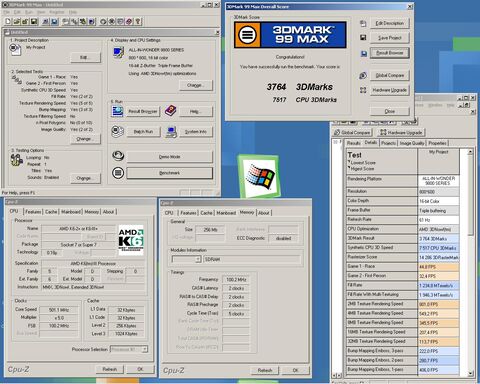Click the Windows logo desktop icon
This screenshot has width=480, height=384.
(259, 176)
